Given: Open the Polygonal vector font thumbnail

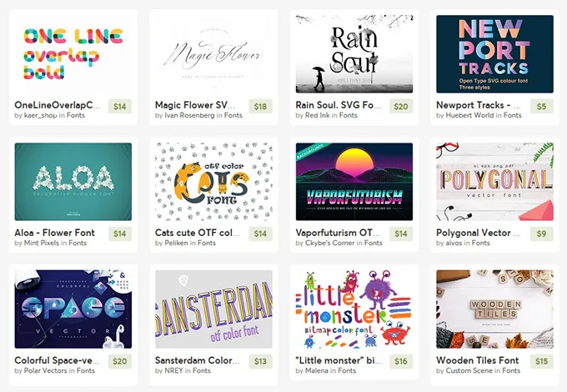Looking at the screenshot, I should (494, 182).
